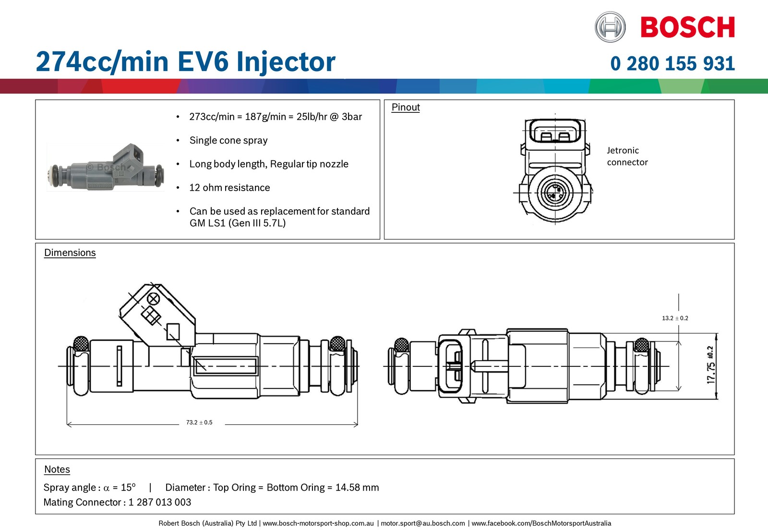Click the pinout connector end-view drawing
The image size is (768, 532).
553,169
